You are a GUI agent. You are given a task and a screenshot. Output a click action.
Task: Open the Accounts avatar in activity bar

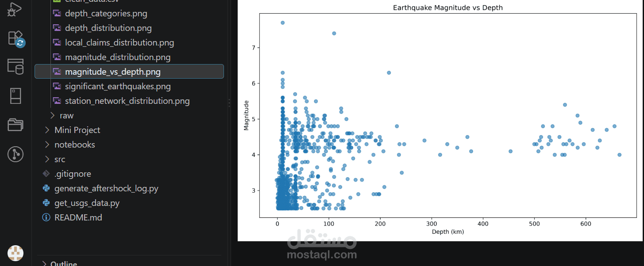coord(15,253)
